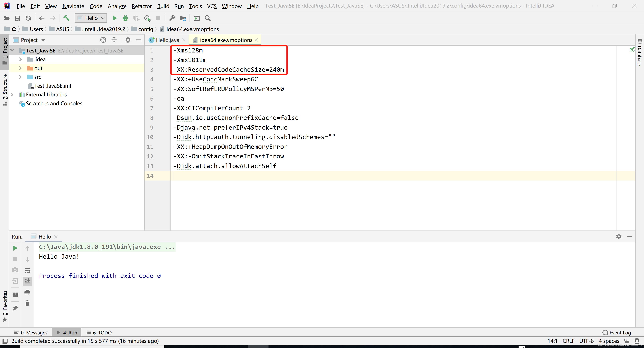Open UTF-8 encoding selector

point(586,341)
